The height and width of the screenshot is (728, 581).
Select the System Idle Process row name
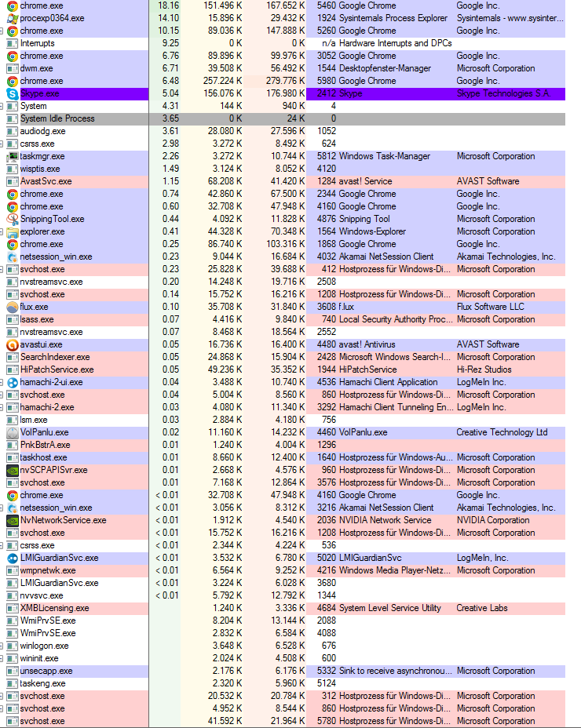pyautogui.click(x=57, y=118)
